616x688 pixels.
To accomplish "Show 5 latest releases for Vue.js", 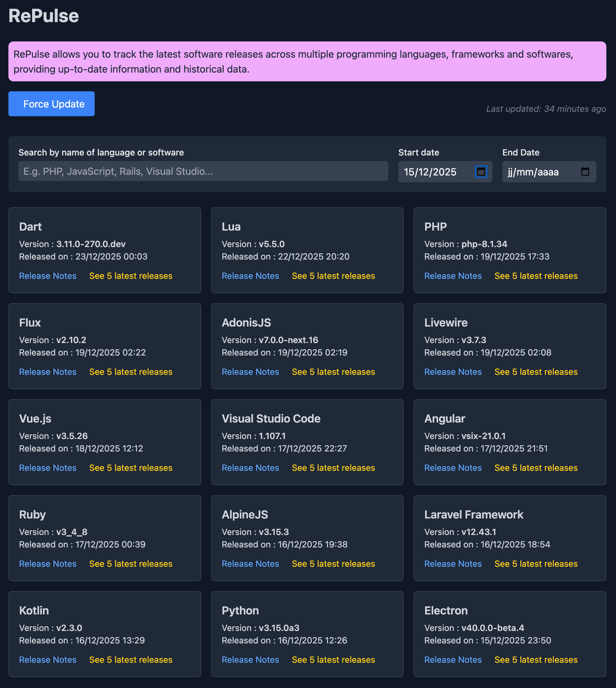I will (x=131, y=468).
